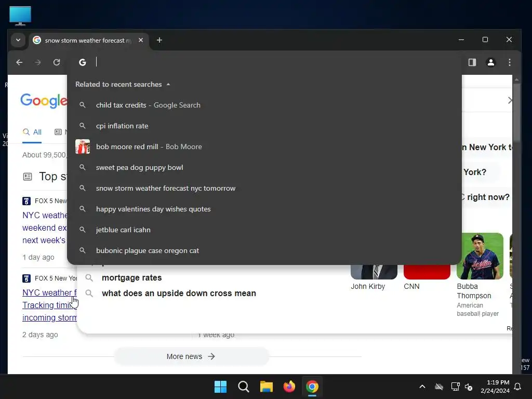Open the notifications bell
Viewport: 532px width, 399px height.
pyautogui.click(x=518, y=387)
